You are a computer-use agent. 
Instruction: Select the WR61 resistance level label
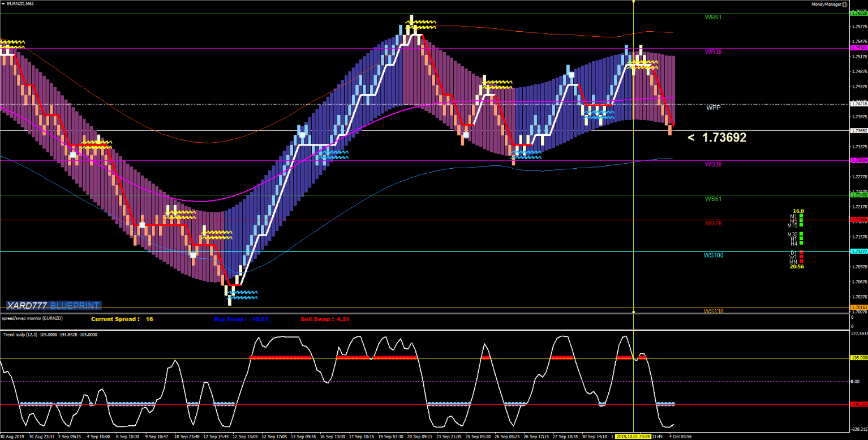click(x=713, y=17)
